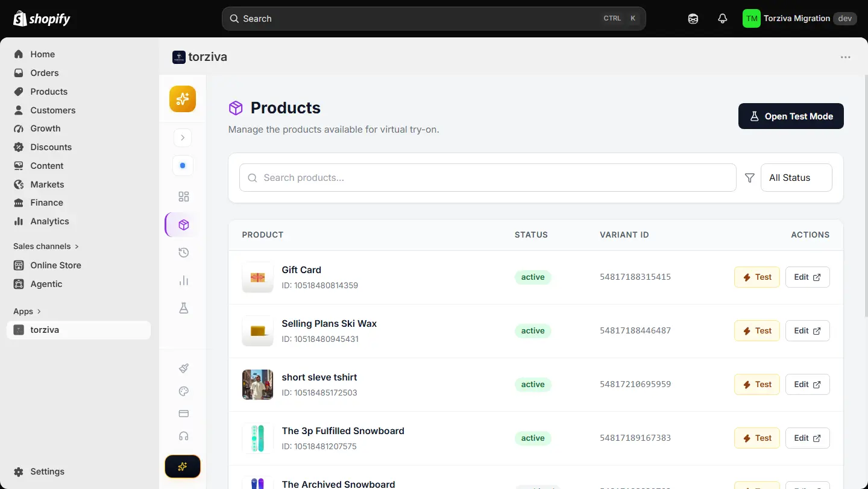Click the Selling Plans Ski Wax thumbnail
The image size is (868, 489).
257,331
